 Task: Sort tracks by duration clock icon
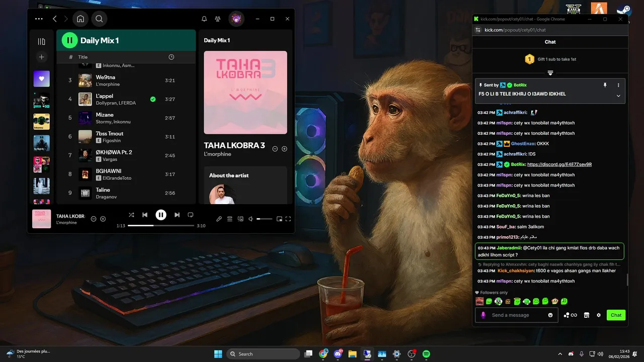[x=171, y=57]
